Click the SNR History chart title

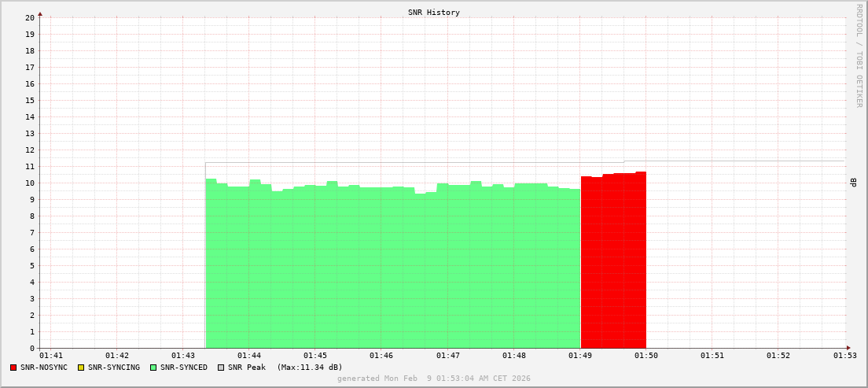[433, 13]
